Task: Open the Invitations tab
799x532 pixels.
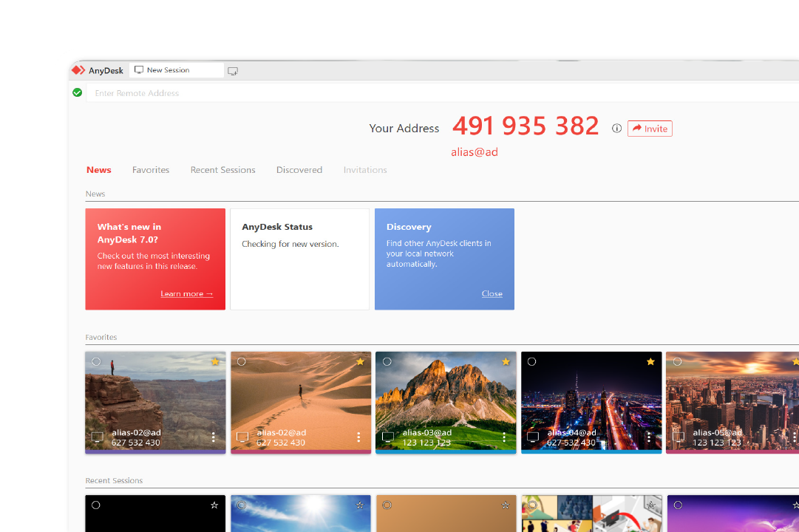Action: (x=365, y=170)
